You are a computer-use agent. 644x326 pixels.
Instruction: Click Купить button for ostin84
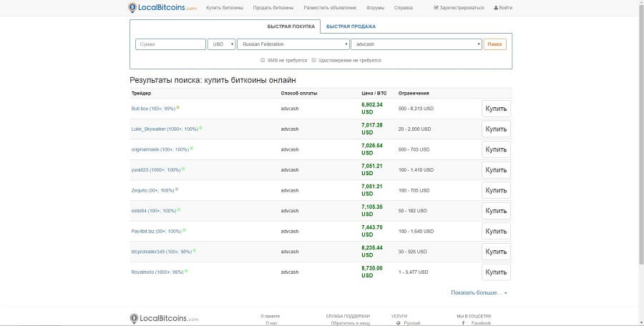[496, 211]
